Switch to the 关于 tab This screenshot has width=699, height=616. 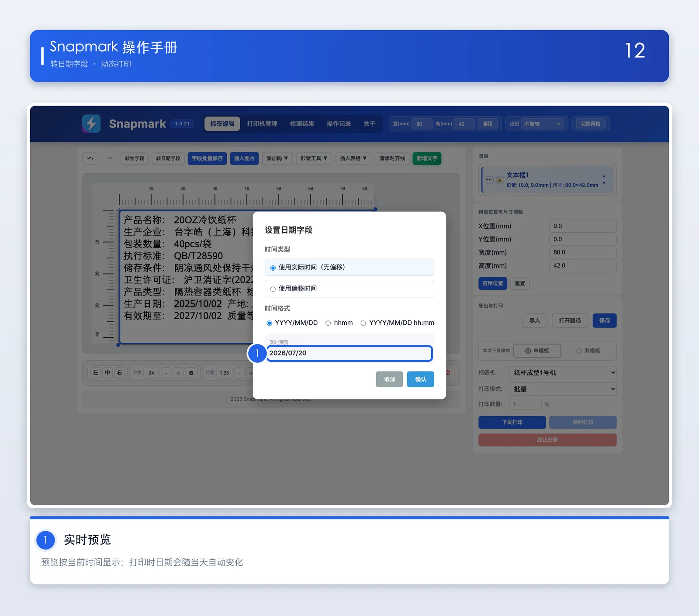(370, 124)
